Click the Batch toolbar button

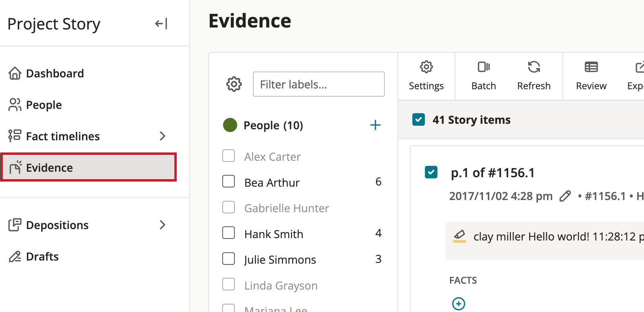pyautogui.click(x=484, y=76)
